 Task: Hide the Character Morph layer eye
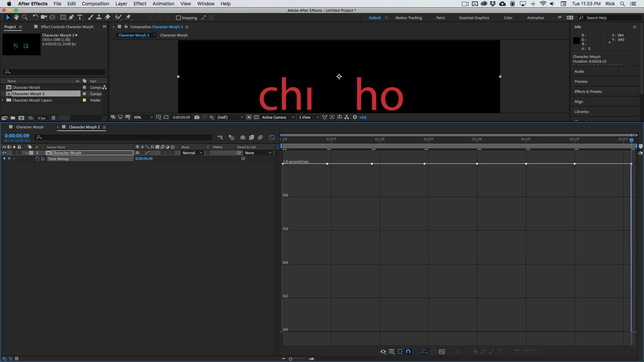coord(4,153)
